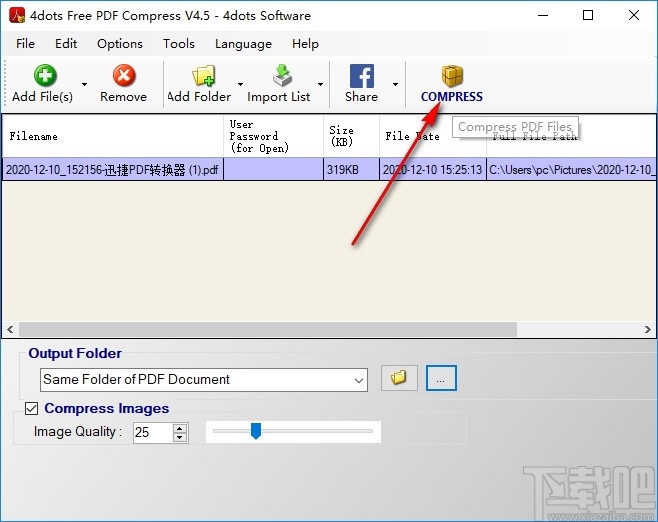Screen dimensions: 658x522
Task: Click the User Password column header
Action: pyautogui.click(x=273, y=136)
